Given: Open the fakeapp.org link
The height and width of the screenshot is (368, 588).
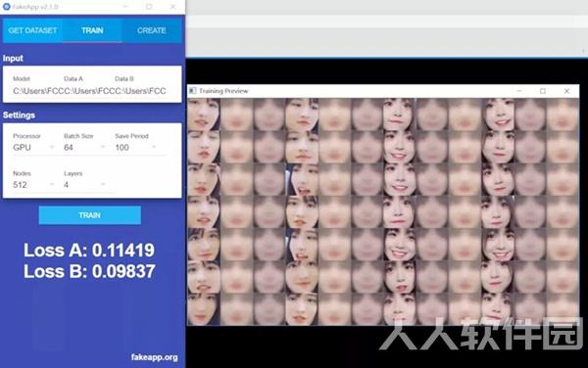Looking at the screenshot, I should pos(154,357).
